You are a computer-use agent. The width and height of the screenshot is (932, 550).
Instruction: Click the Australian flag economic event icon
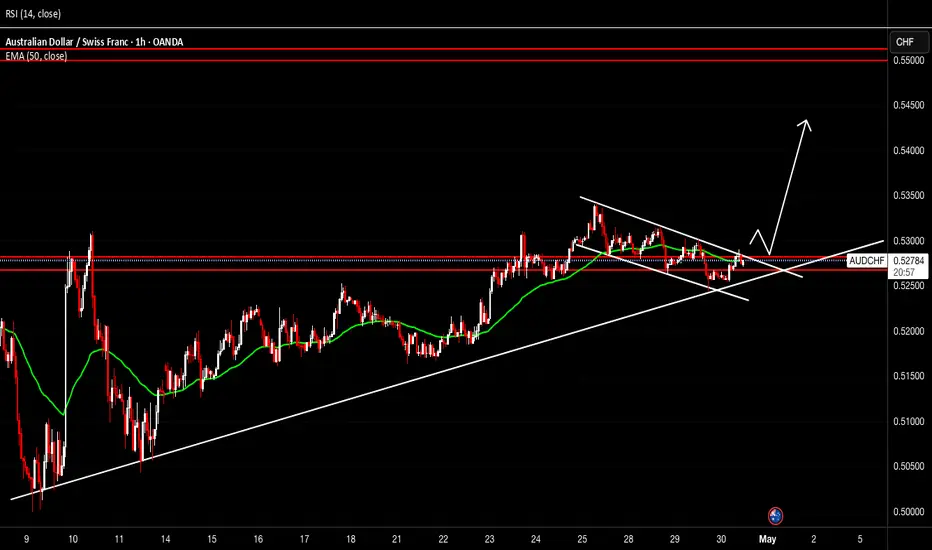click(x=775, y=516)
